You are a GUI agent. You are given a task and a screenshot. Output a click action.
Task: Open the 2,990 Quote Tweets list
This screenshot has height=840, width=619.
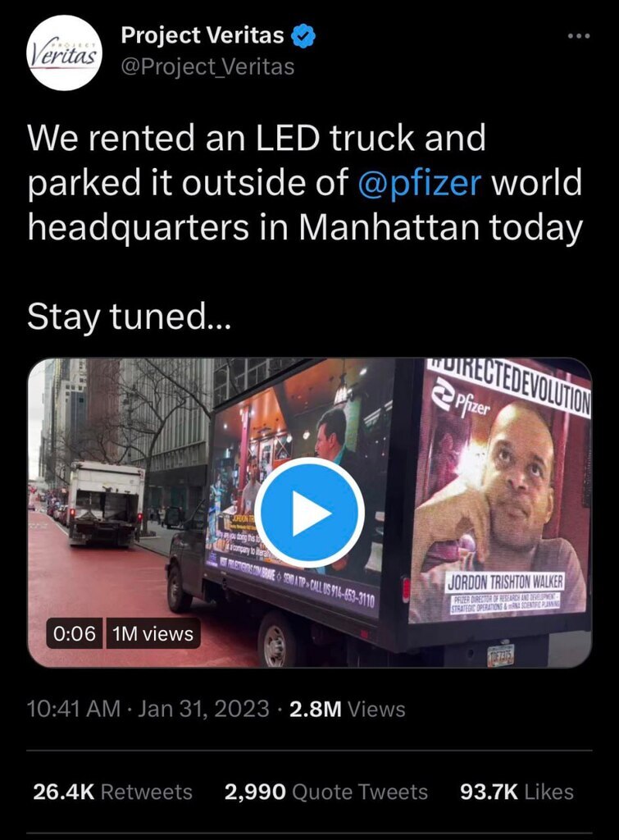pos(326,792)
